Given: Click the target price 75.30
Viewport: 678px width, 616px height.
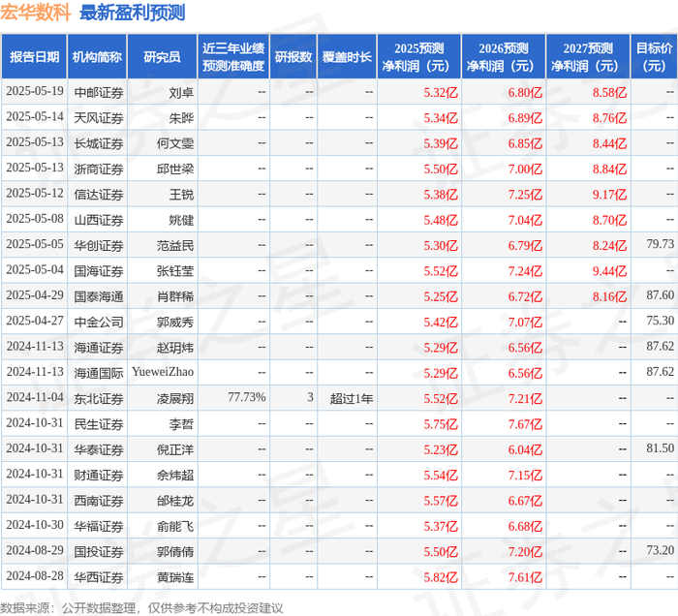Looking at the screenshot, I should tap(661, 321).
